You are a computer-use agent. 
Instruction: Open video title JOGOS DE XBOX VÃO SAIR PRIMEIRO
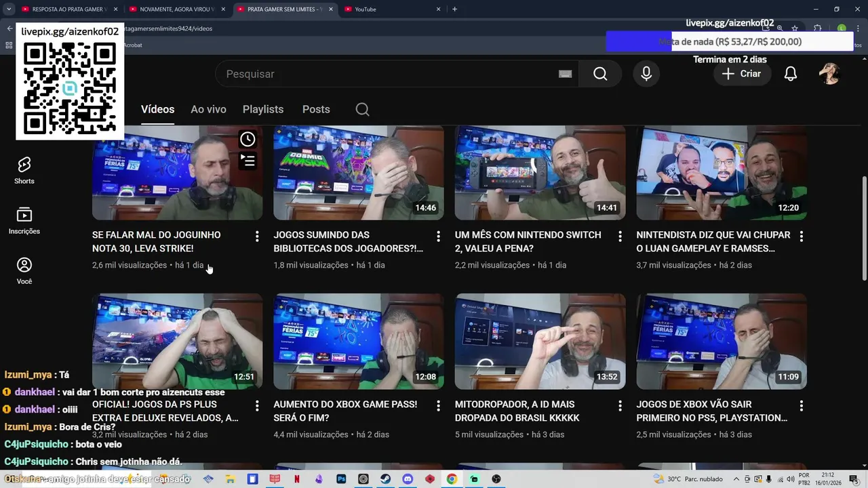click(x=712, y=411)
